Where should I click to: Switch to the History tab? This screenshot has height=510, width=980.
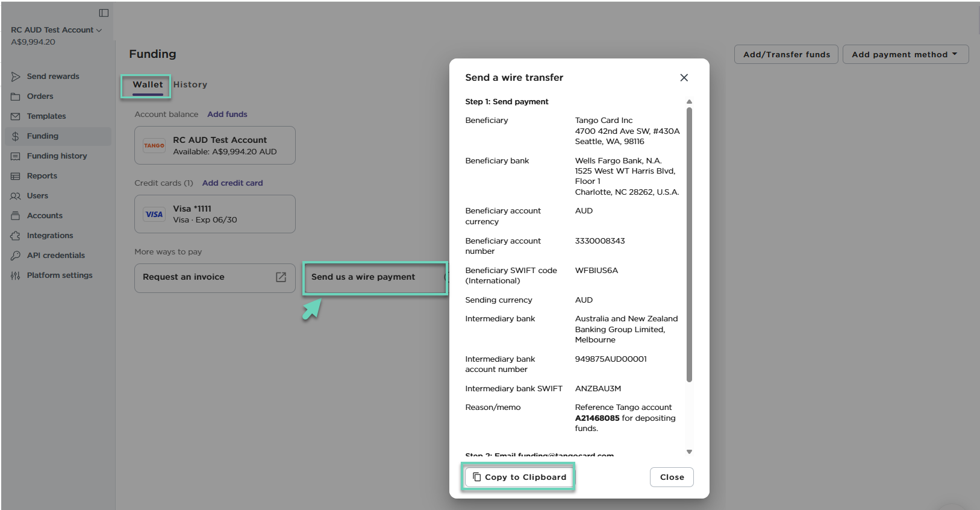point(190,85)
